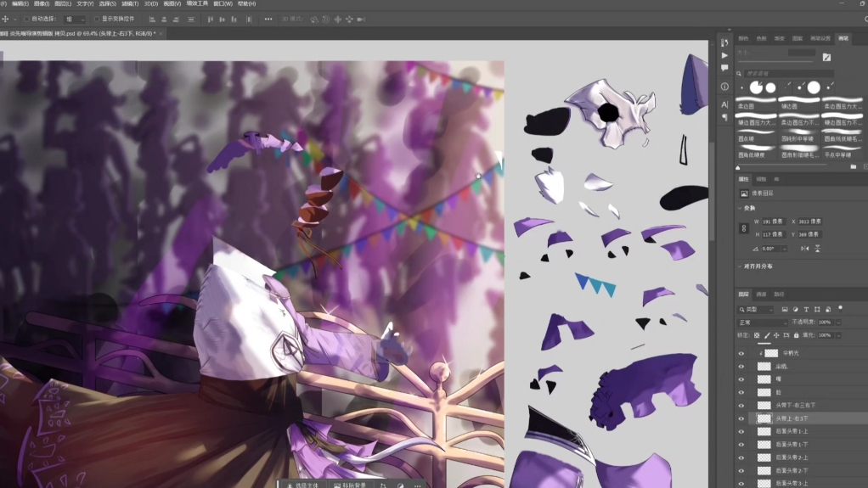Viewport: 868px width, 488px height.
Task: Open the Paragraph panel icon
Action: click(724, 117)
